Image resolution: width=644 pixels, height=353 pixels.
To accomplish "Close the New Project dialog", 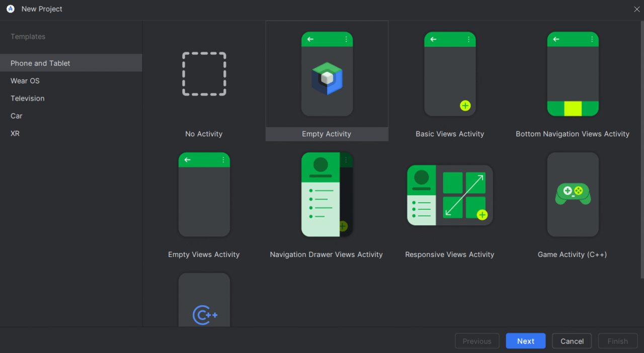I will click(636, 9).
